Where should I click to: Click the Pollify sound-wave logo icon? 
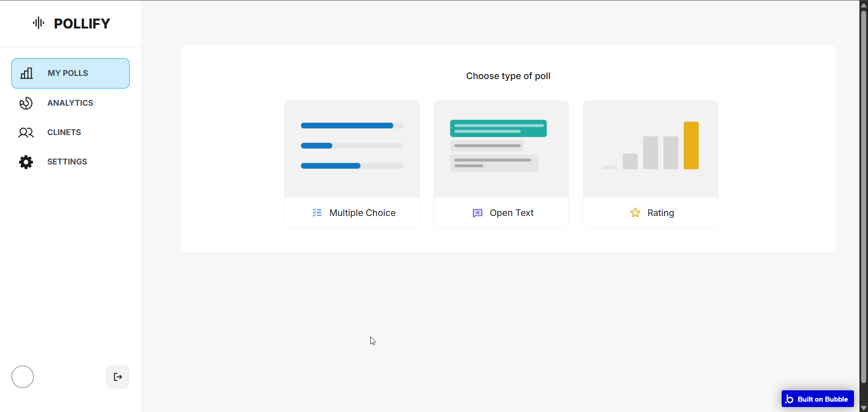coord(38,23)
